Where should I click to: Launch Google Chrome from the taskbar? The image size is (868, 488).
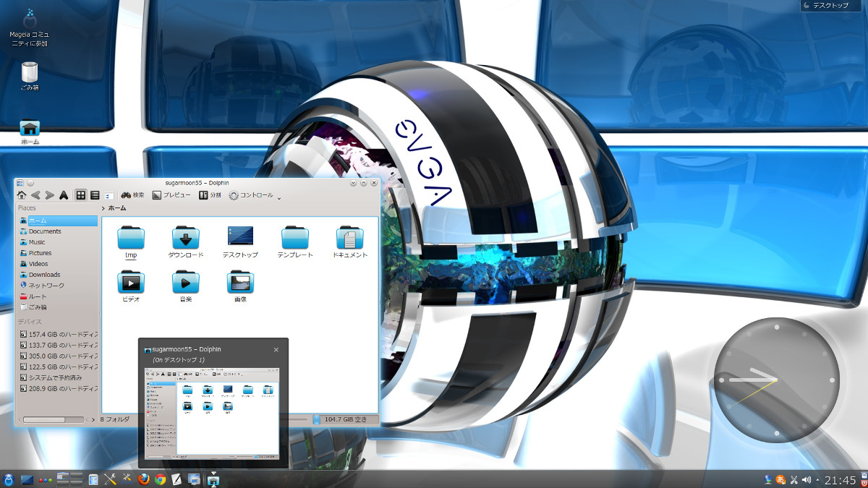pos(160,479)
